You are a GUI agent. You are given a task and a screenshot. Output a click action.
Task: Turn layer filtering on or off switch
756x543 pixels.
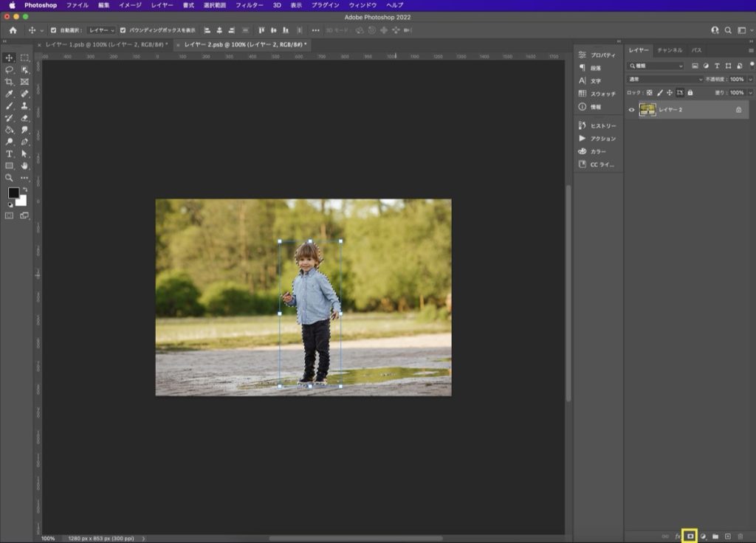752,65
